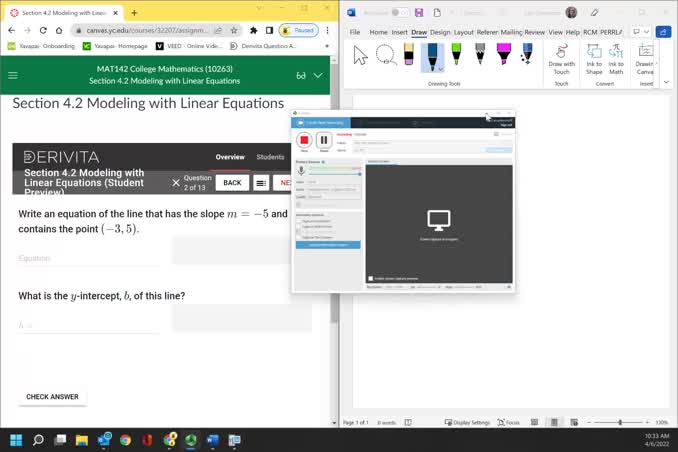Click the CHECK ANSWER button

(x=52, y=397)
